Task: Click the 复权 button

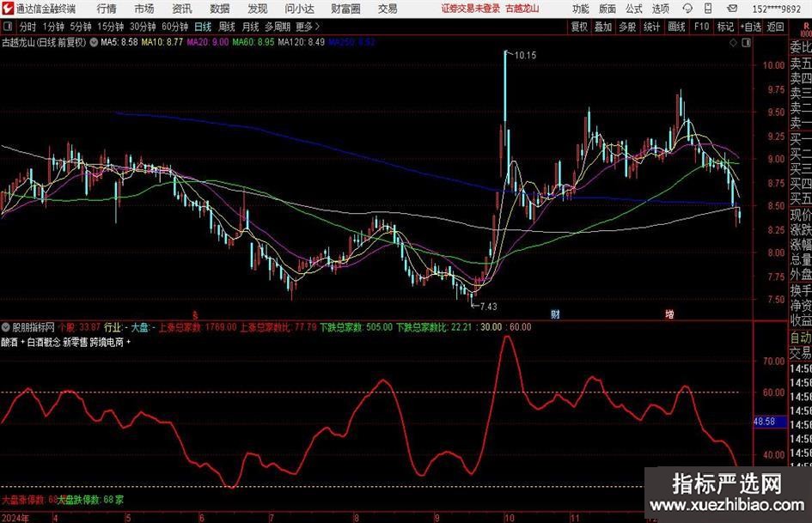Action: tap(579, 27)
